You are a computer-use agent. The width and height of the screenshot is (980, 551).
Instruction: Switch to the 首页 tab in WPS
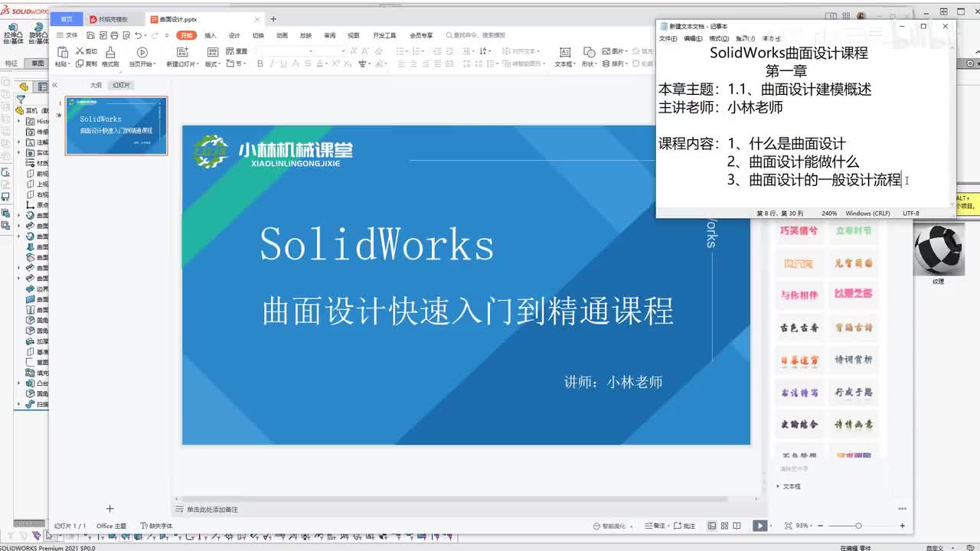(x=67, y=19)
